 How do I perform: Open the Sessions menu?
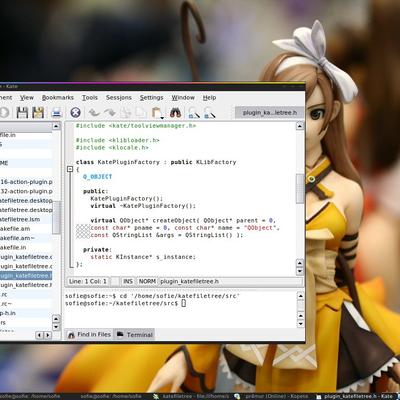[x=119, y=98]
